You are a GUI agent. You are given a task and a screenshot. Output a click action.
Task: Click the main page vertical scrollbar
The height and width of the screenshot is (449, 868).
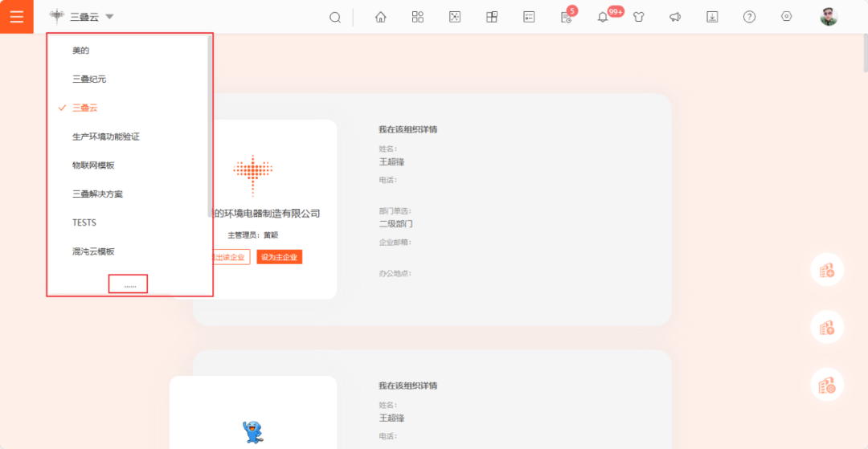(866, 52)
